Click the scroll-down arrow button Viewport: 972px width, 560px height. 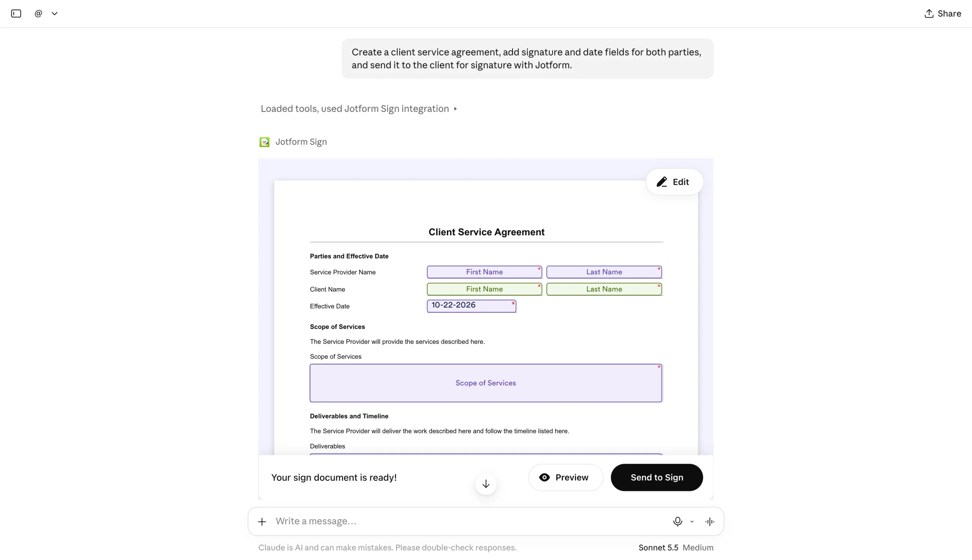pyautogui.click(x=486, y=484)
